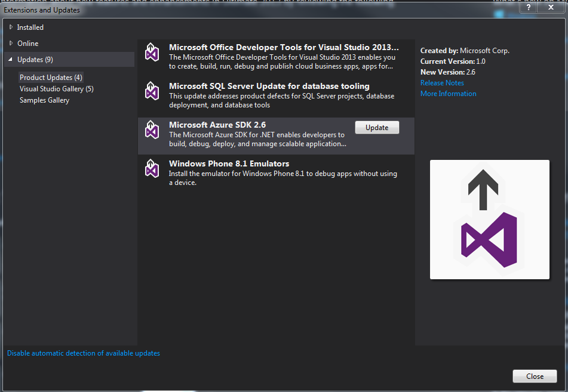Expand the Installed category
This screenshot has height=392, width=568.
click(x=11, y=27)
